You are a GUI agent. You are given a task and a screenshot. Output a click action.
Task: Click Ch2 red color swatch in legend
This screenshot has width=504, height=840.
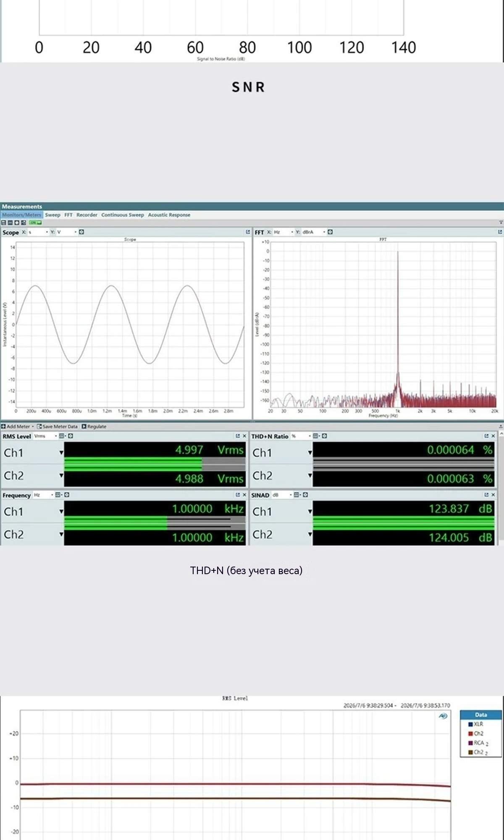471,734
